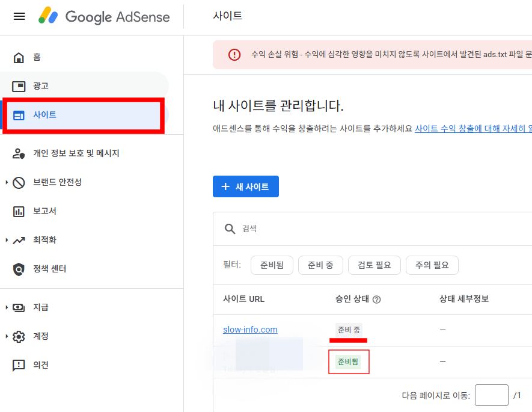This screenshot has height=412, width=532.
Task: Click the go-to-page number input box
Action: (491, 395)
